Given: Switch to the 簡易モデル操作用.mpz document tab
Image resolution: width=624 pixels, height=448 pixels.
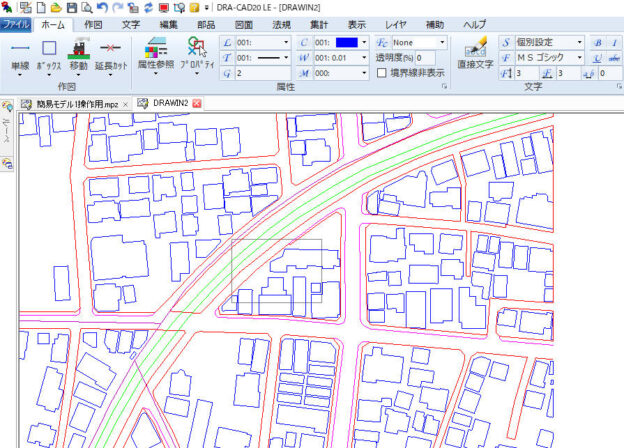Looking at the screenshot, I should pyautogui.click(x=77, y=104).
